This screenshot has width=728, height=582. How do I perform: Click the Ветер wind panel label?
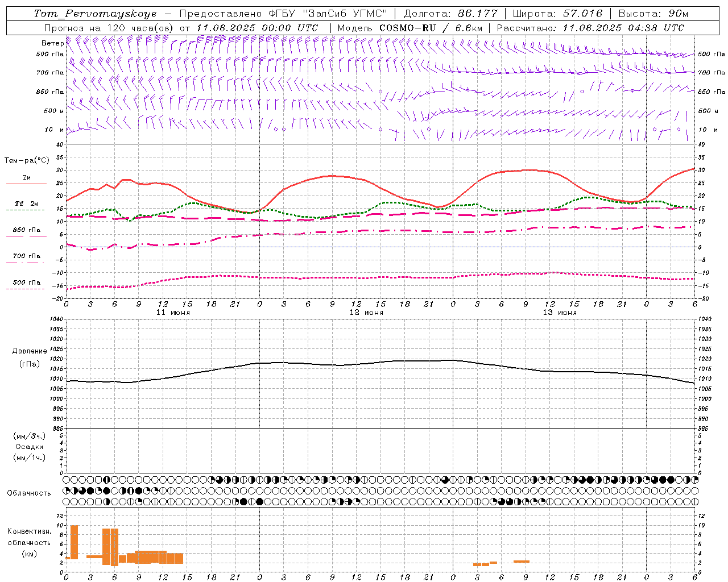point(52,43)
